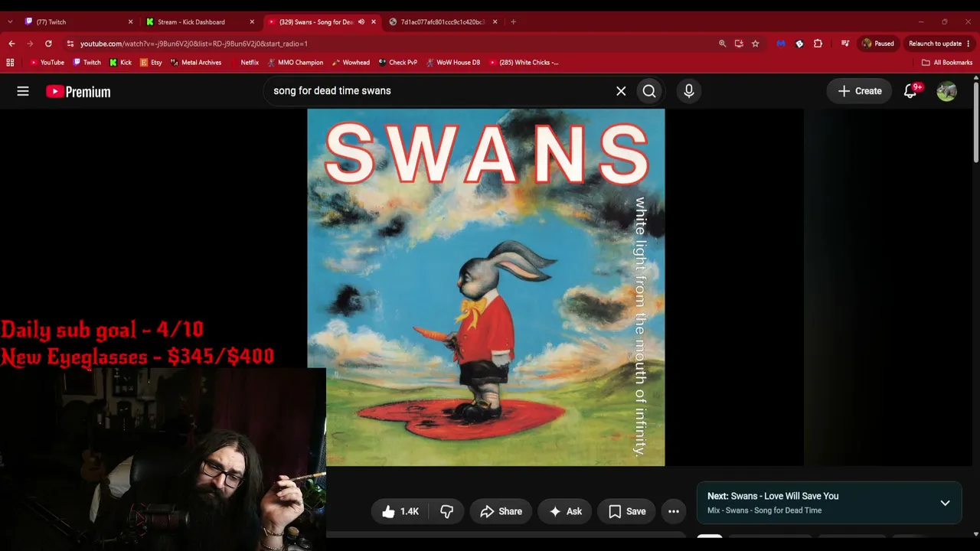Switch to Stream - Kick Dashboard tab

[x=196, y=21]
